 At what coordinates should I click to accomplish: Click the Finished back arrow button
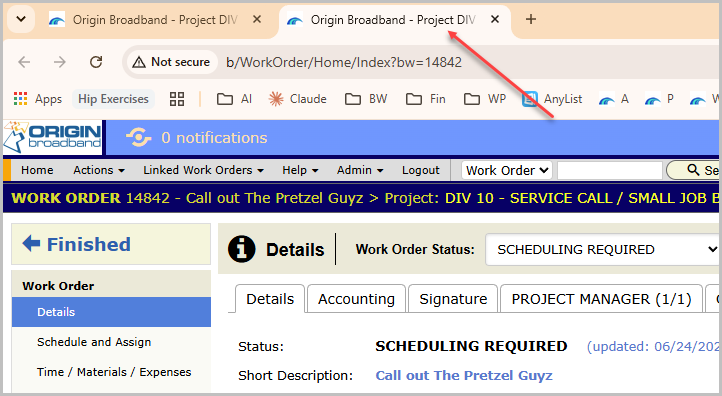click(111, 244)
